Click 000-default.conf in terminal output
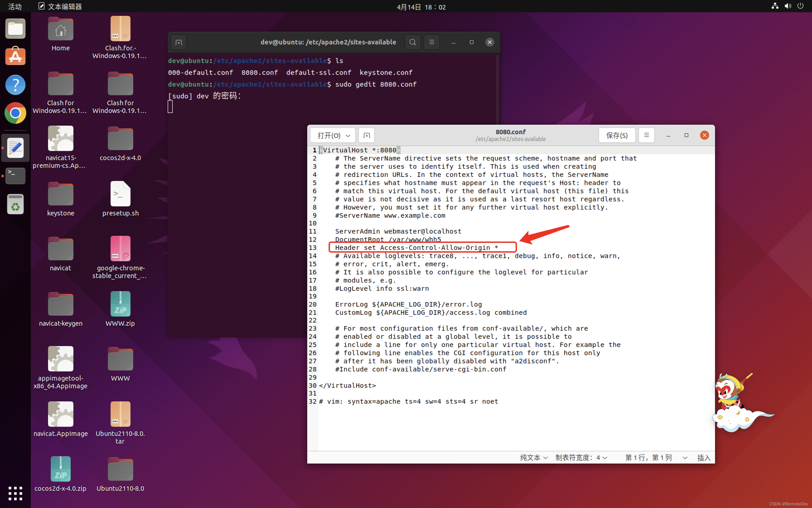 (201, 73)
